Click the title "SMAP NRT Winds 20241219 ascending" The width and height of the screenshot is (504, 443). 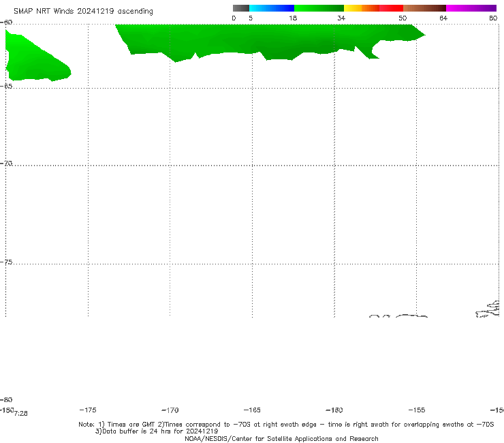pyautogui.click(x=83, y=12)
